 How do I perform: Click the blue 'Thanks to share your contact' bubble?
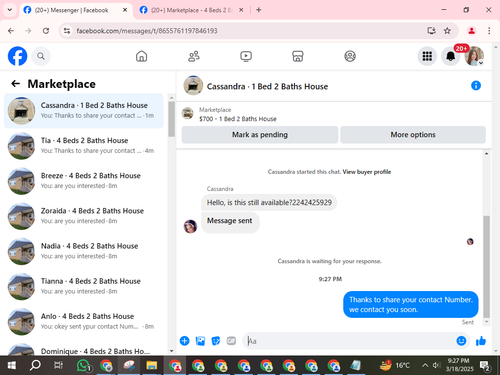411,304
